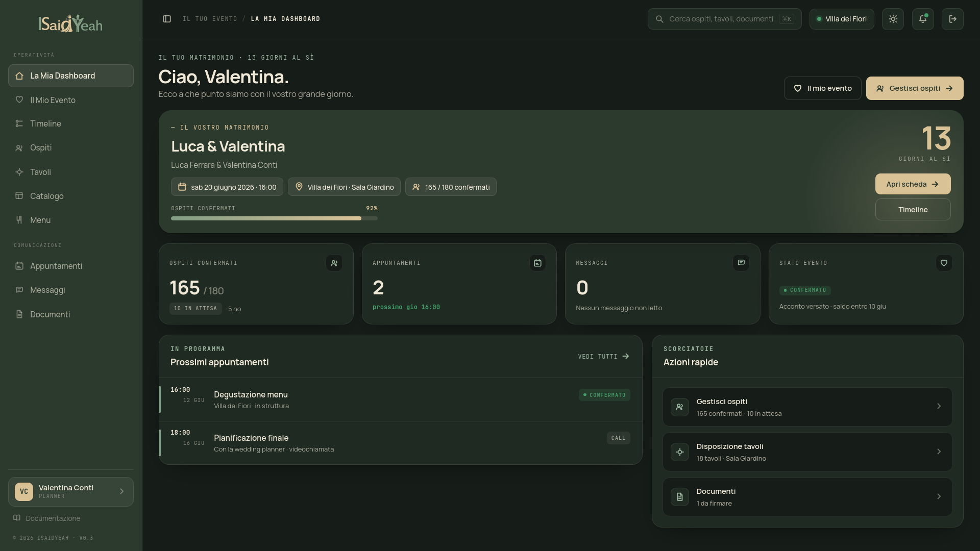Click 10 IN ATTESA badge
This screenshot has height=551, width=980.
coord(195,309)
